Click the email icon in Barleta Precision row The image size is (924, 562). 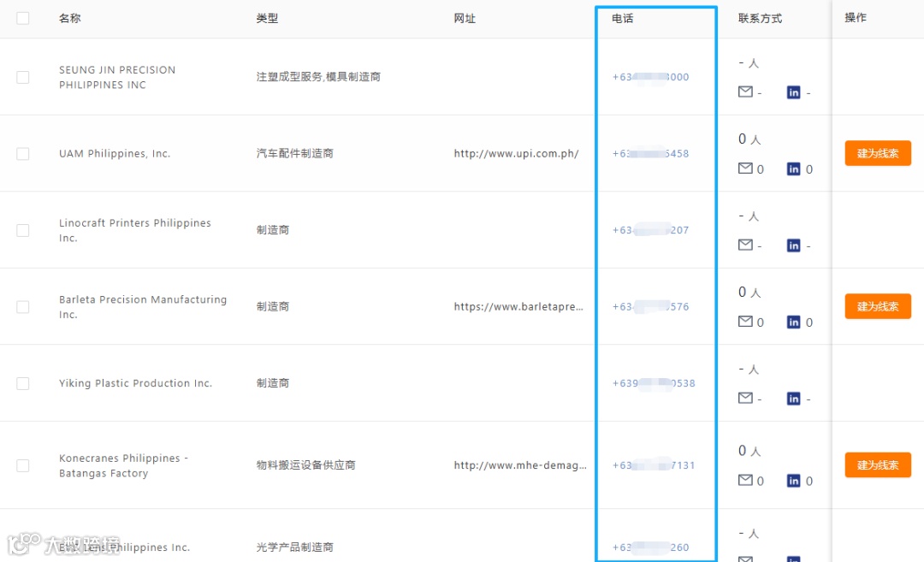pyautogui.click(x=745, y=322)
